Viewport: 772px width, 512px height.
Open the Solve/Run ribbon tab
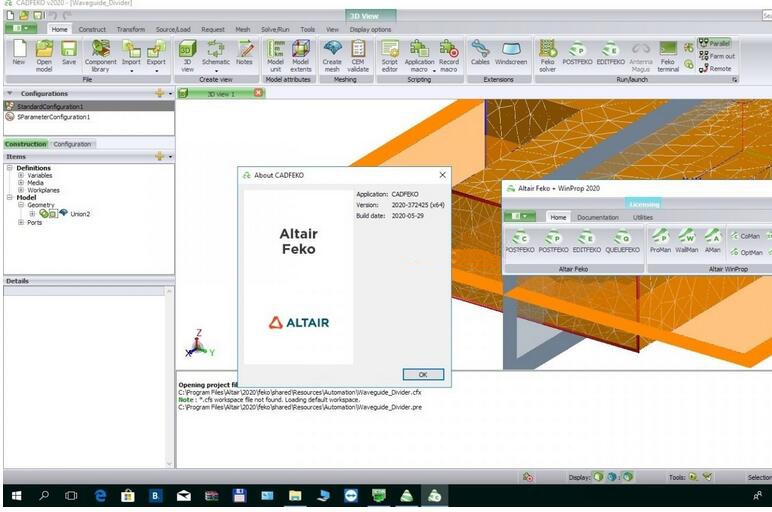tap(275, 30)
